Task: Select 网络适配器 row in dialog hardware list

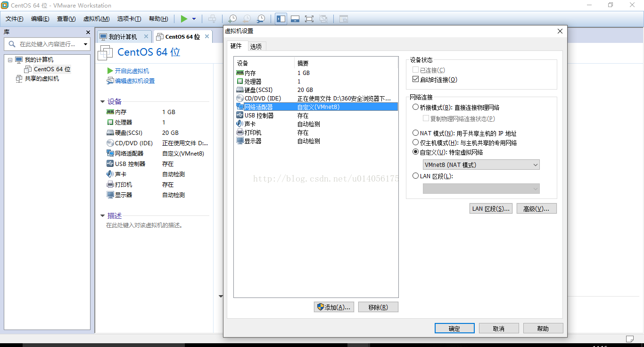Action: [x=316, y=107]
